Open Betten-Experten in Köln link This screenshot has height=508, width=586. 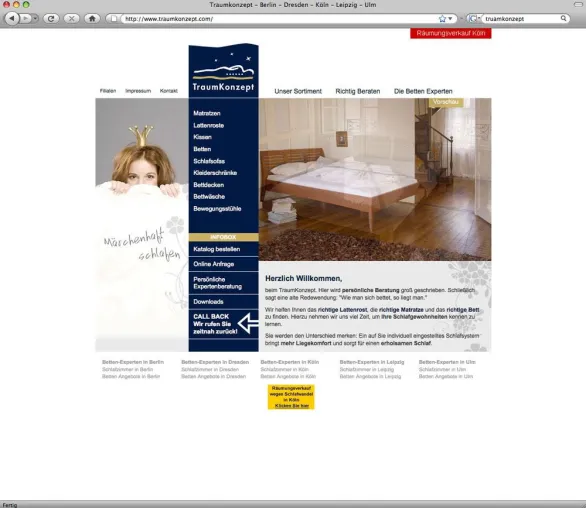point(290,362)
